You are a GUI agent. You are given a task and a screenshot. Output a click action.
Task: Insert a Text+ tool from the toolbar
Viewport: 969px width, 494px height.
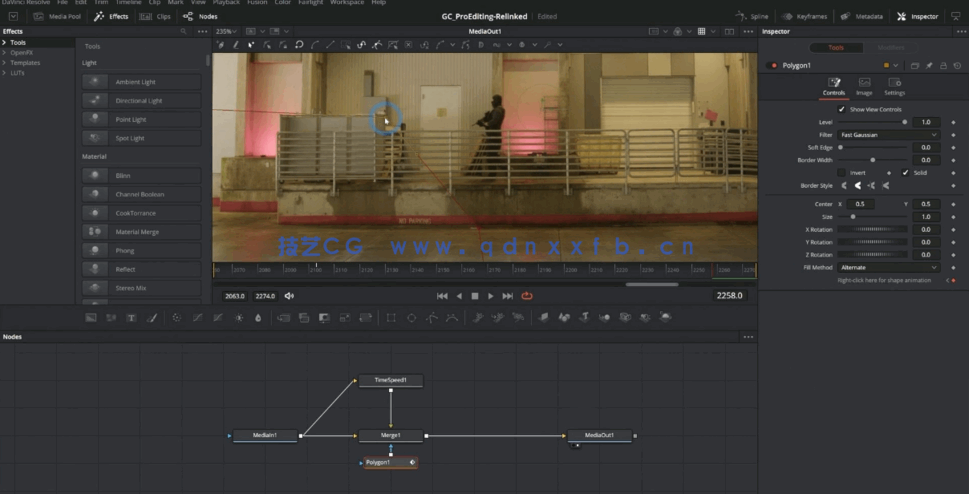(132, 317)
